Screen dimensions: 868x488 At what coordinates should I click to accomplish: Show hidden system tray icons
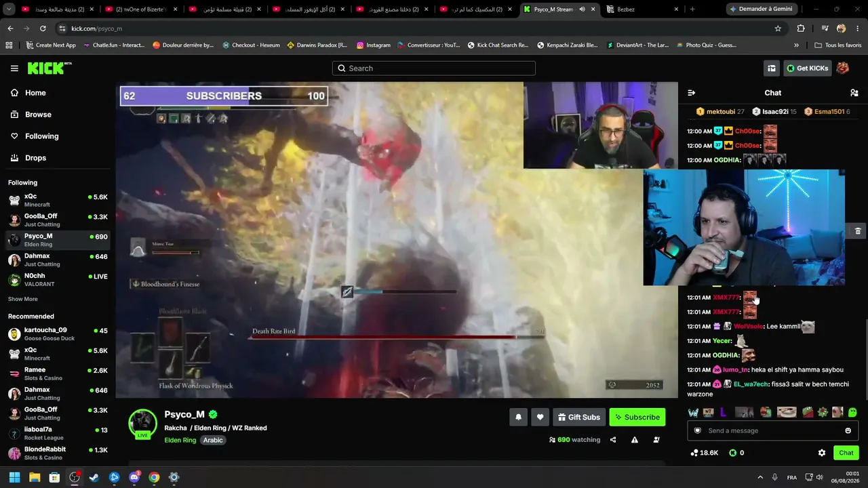pyautogui.click(x=760, y=477)
